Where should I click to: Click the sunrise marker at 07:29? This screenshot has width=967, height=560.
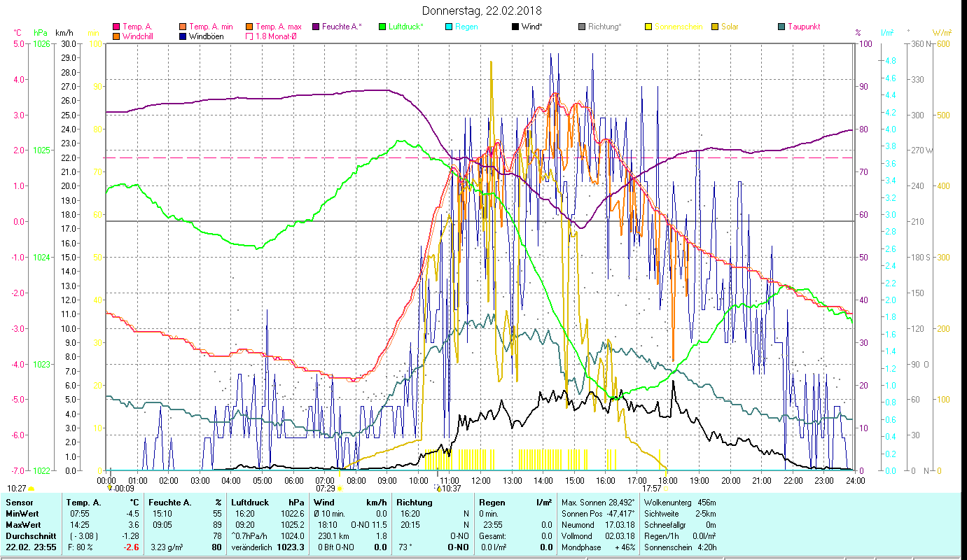point(339,488)
